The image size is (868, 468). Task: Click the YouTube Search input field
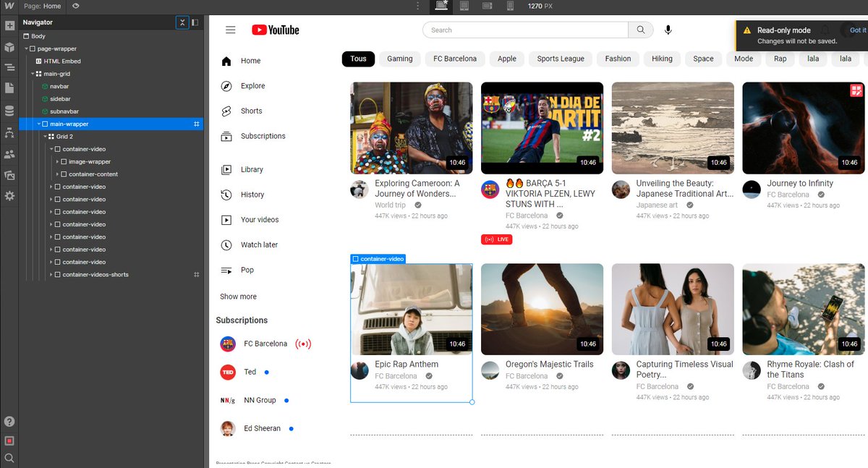click(525, 30)
